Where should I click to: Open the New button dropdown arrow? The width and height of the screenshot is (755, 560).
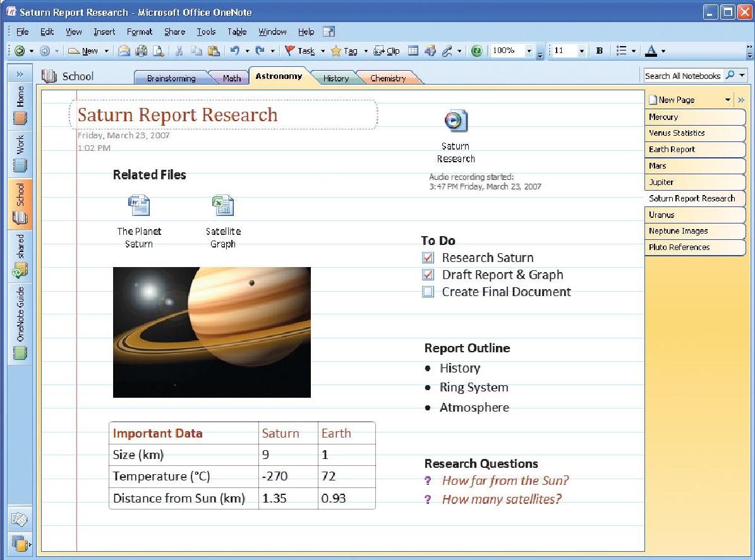pos(106,51)
